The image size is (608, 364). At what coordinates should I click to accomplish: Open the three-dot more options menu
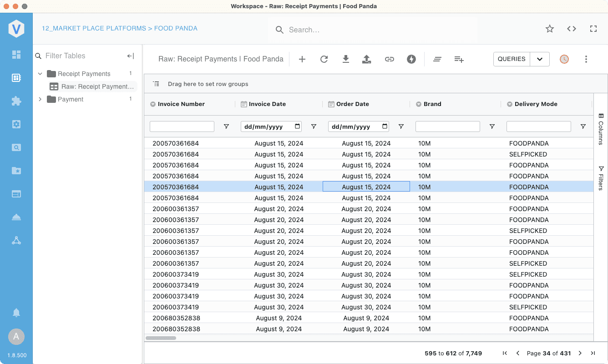[586, 59]
